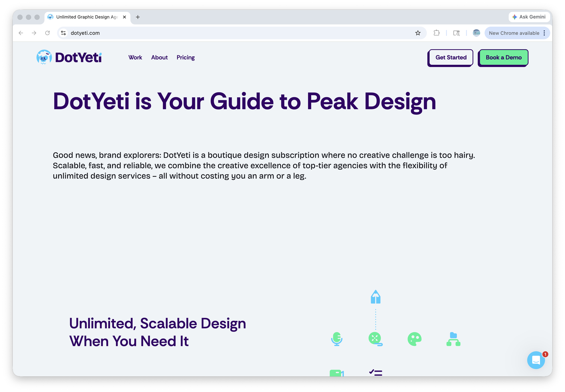Go back to the previous page
Viewport: 565px width, 392px height.
[21, 33]
